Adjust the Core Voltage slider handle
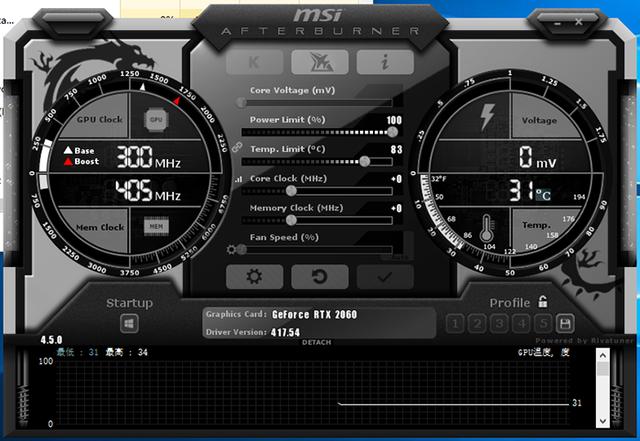The image size is (640, 441). click(241, 102)
